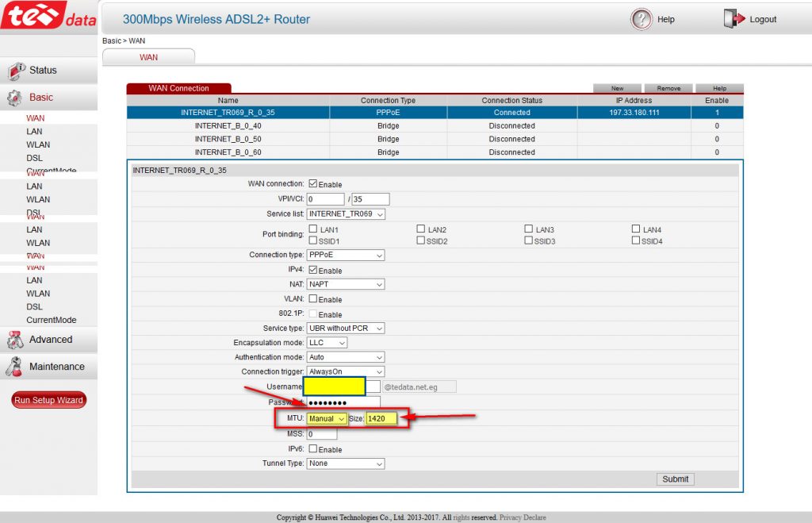The image size is (812, 523).
Task: Click the Connection Status column header
Action: pos(512,101)
